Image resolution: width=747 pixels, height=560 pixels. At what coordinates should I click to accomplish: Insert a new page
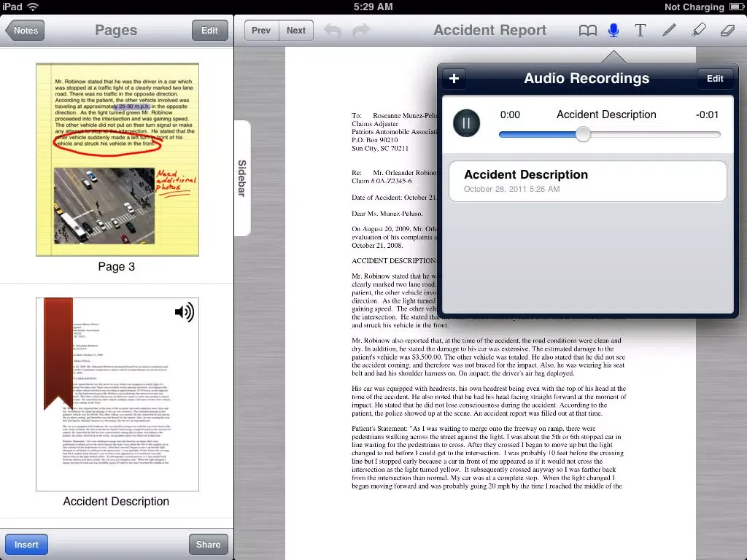pos(26,544)
